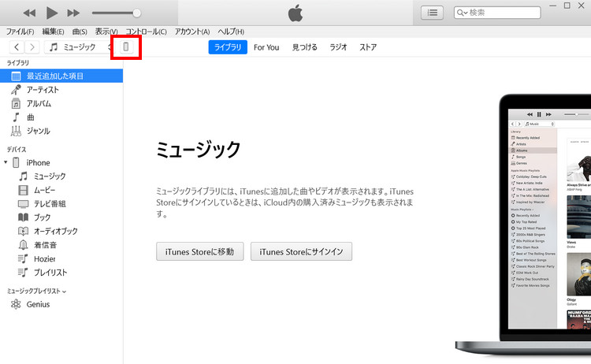Click the fast-forward playback button
This screenshot has width=591, height=364.
(73, 13)
